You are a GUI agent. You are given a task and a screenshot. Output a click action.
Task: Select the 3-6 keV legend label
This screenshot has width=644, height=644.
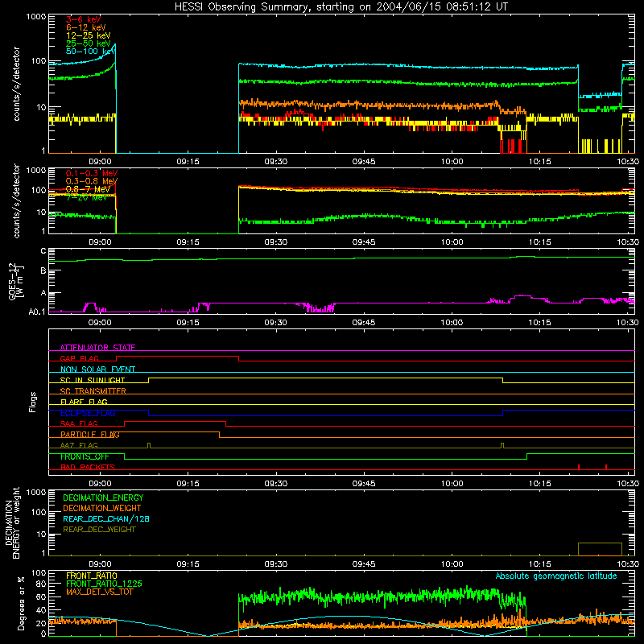(x=84, y=19)
